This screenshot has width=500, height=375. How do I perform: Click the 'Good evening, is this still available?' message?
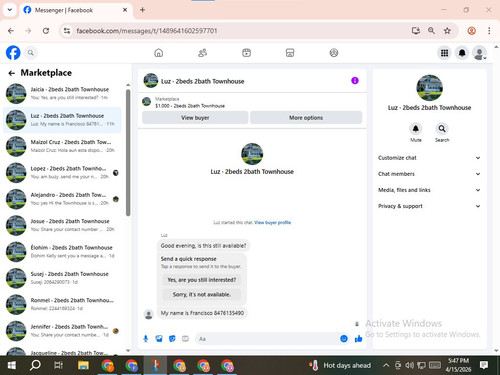tap(203, 246)
